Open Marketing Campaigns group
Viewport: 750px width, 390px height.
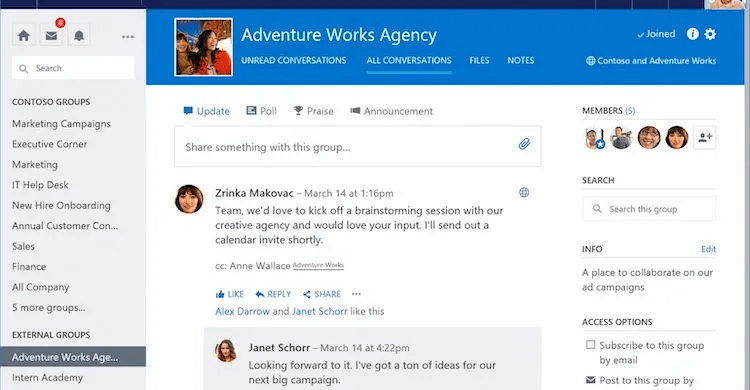(x=61, y=123)
